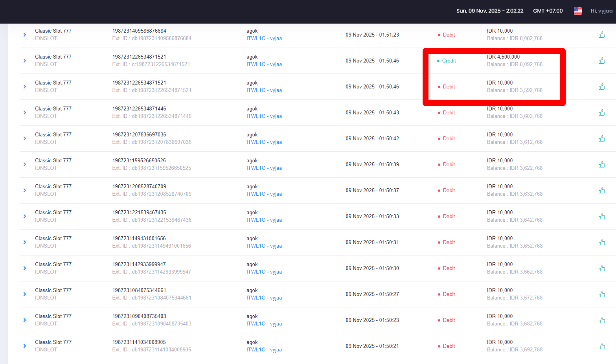Click the thumbs-up icon for the 01:50:37 row
The width and height of the screenshot is (616, 364).
click(x=602, y=190)
